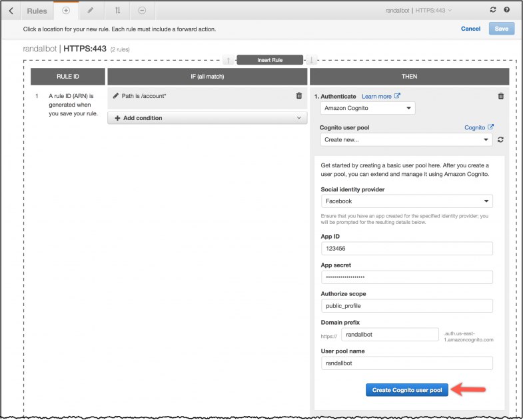The image size is (523, 420).
Task: Click the Domain prefix input field
Action: pos(390,335)
